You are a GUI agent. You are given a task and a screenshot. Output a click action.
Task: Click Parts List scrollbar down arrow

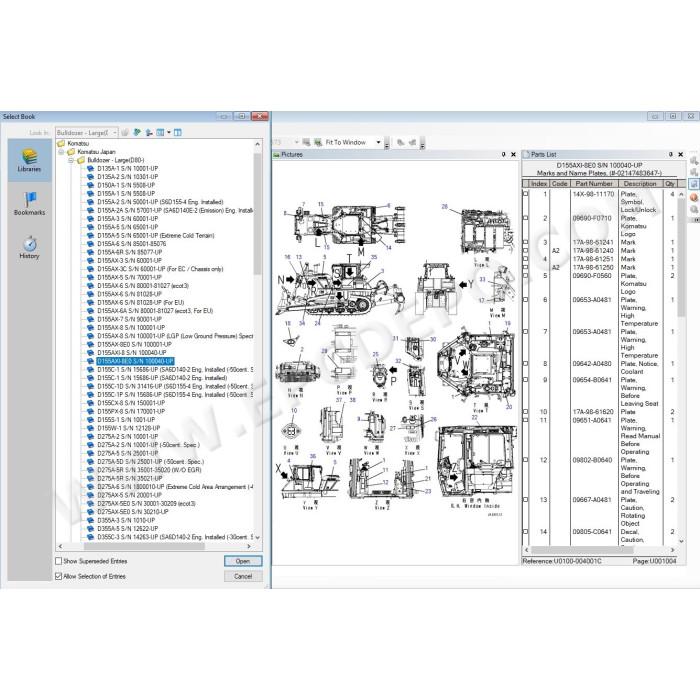click(x=681, y=542)
